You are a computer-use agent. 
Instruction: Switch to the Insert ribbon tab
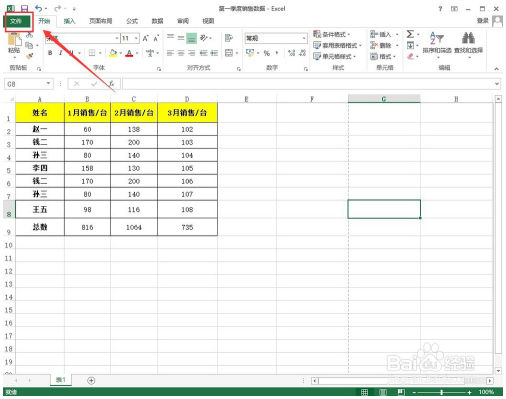click(x=69, y=21)
